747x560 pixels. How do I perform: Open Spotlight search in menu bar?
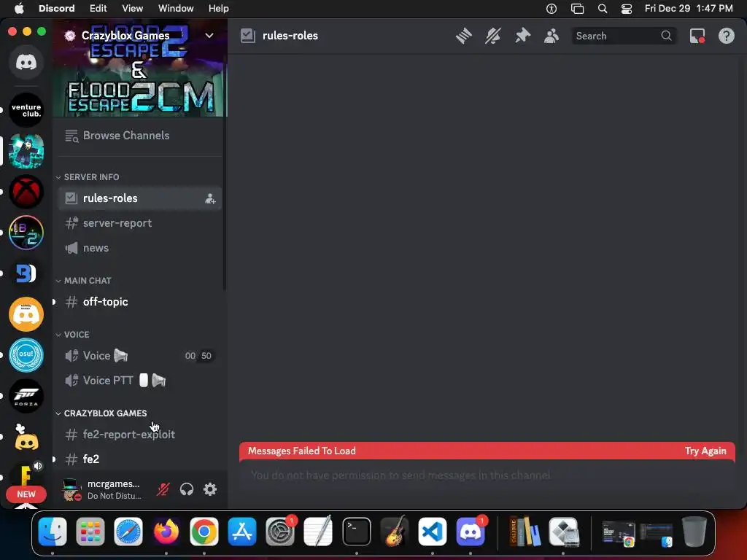pos(602,9)
